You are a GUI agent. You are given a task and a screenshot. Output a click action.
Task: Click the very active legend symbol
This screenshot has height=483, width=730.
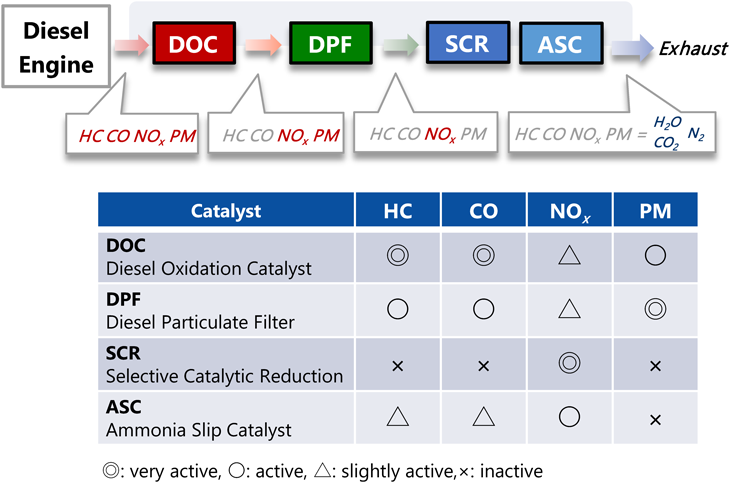coord(111,470)
